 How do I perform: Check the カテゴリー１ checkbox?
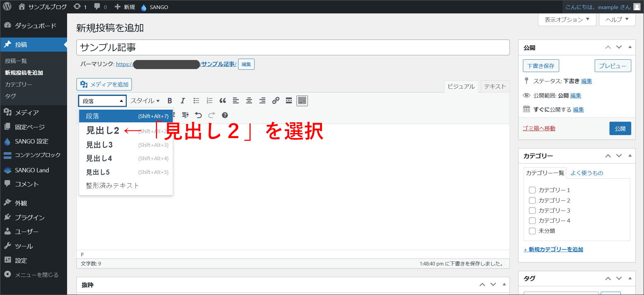click(532, 190)
